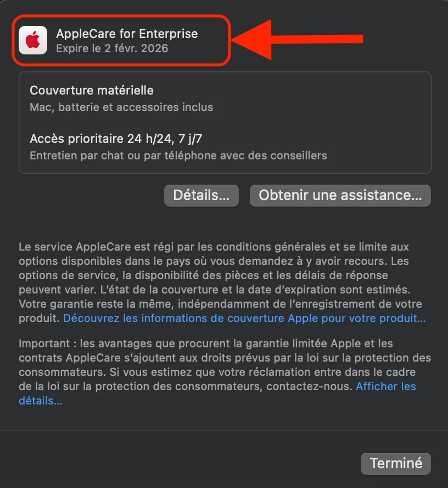Image resolution: width=448 pixels, height=488 pixels.
Task: Click the red Apple logo icon
Action: tap(33, 40)
